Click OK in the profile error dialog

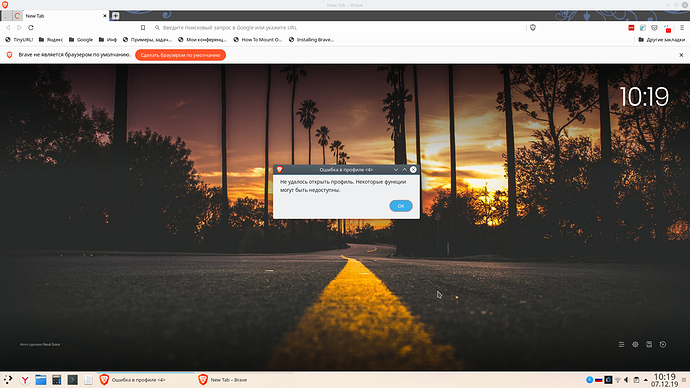point(400,205)
